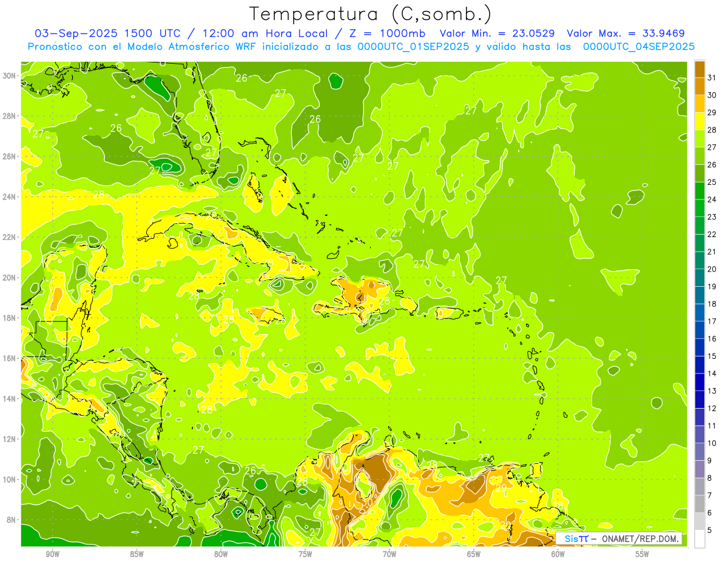This screenshot has width=728, height=562.
Task: Click the colorbar legend value 11
Action: (x=712, y=426)
